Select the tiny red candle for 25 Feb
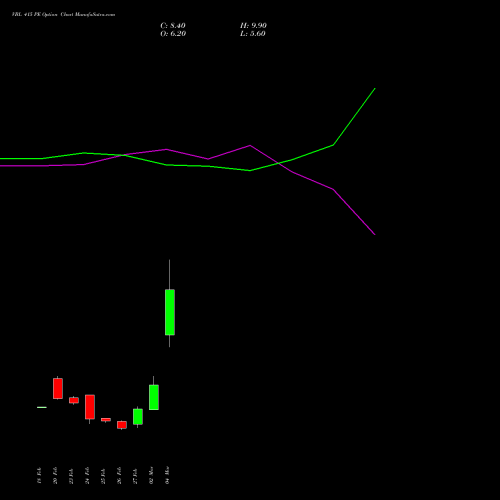This screenshot has width=500, height=500. [x=106, y=420]
